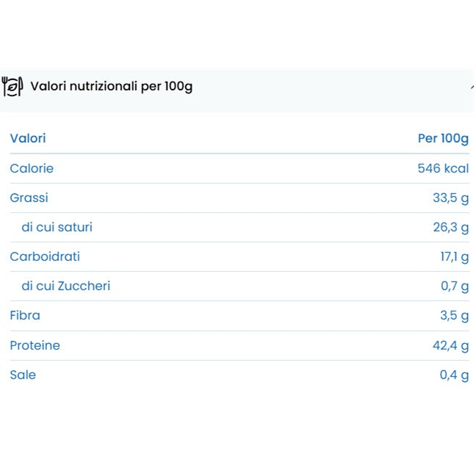Image resolution: width=476 pixels, height=476 pixels.
Task: Click the 3,5 g fiber value
Action: click(454, 315)
